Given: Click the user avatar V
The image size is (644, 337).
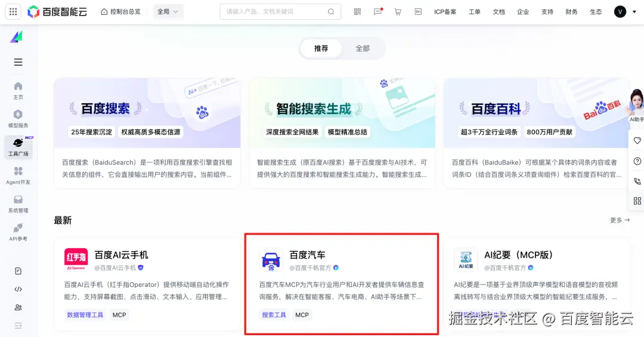Looking at the screenshot, I should coord(620,12).
